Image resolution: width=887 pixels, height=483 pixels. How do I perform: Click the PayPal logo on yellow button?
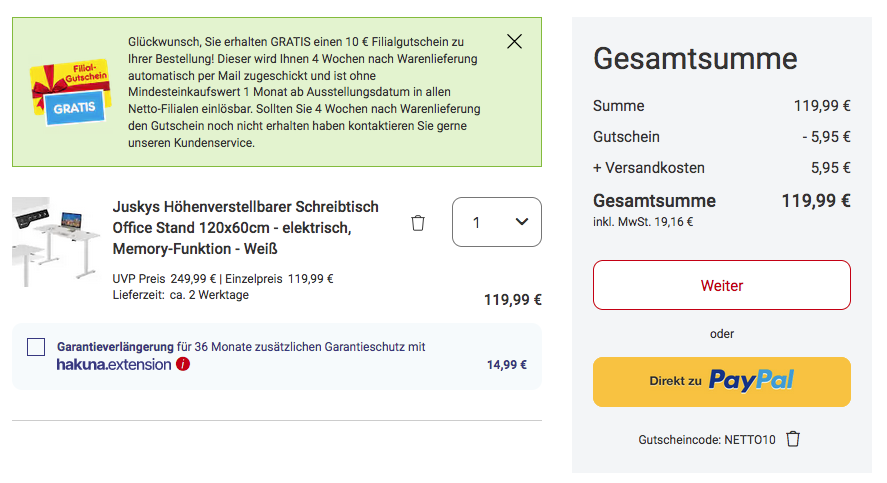coord(751,381)
